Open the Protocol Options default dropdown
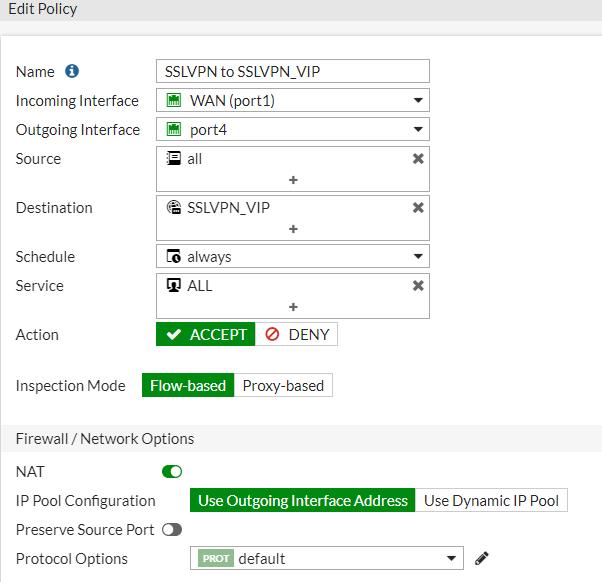Image resolution: width=602 pixels, height=582 pixels. click(326, 559)
